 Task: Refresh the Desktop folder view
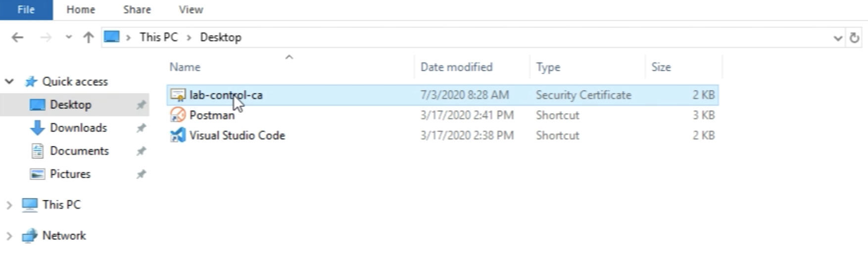coord(854,38)
